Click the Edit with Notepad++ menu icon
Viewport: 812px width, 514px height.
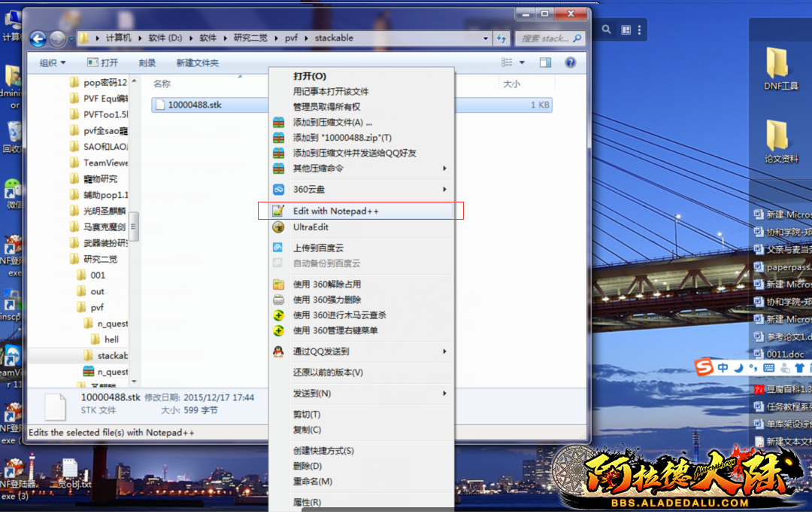coord(278,211)
